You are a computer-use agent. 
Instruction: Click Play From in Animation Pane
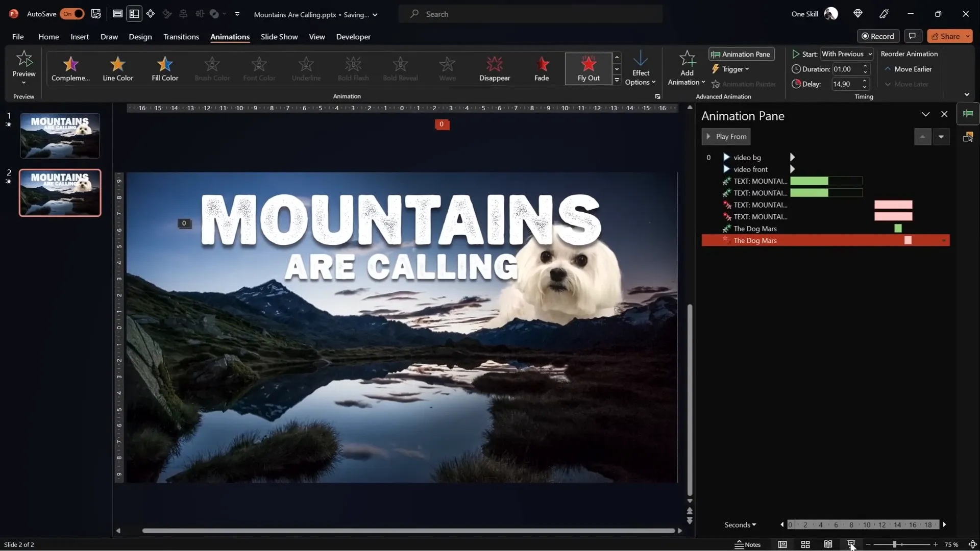(x=726, y=137)
